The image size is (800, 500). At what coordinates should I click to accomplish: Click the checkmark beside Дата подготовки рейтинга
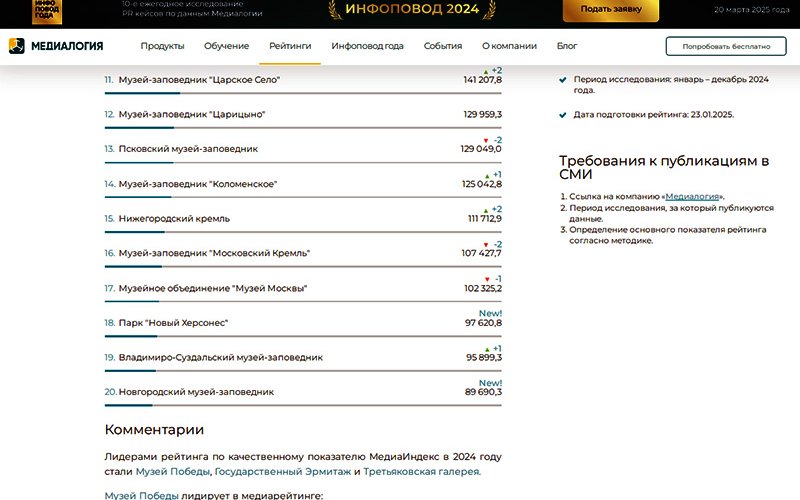pos(563,115)
